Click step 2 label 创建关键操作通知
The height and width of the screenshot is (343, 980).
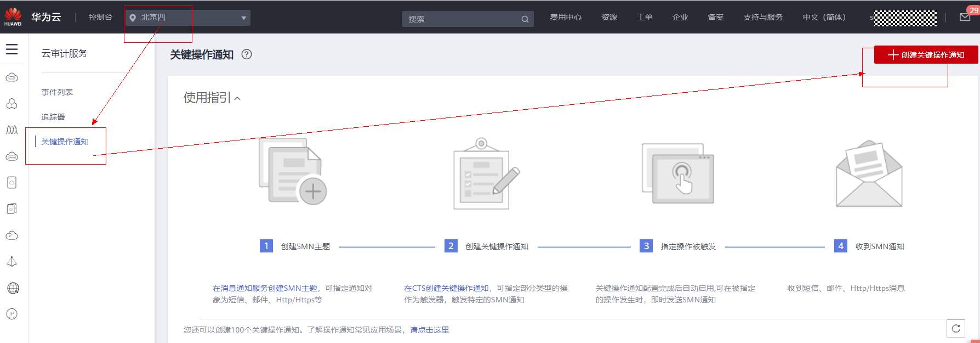[x=497, y=246]
